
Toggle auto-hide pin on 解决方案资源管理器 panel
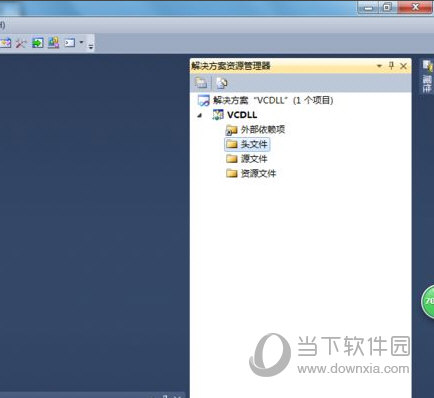click(x=391, y=66)
